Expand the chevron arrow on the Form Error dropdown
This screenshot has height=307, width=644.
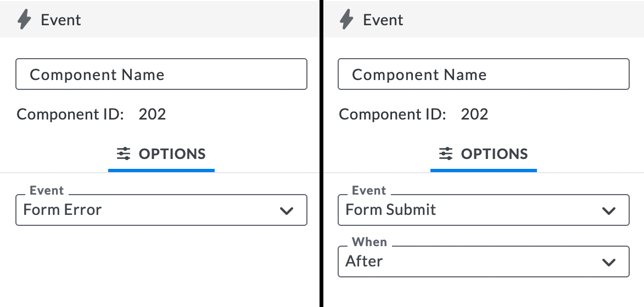point(287,211)
